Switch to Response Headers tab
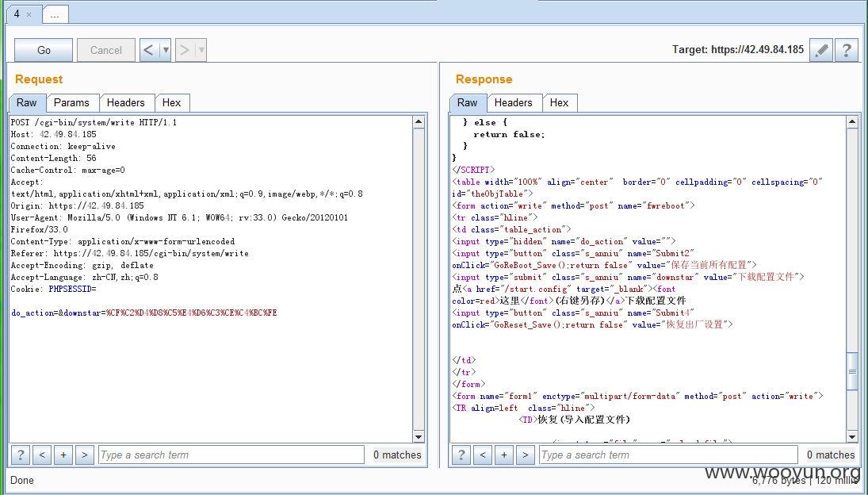The width and height of the screenshot is (868, 495). point(513,102)
